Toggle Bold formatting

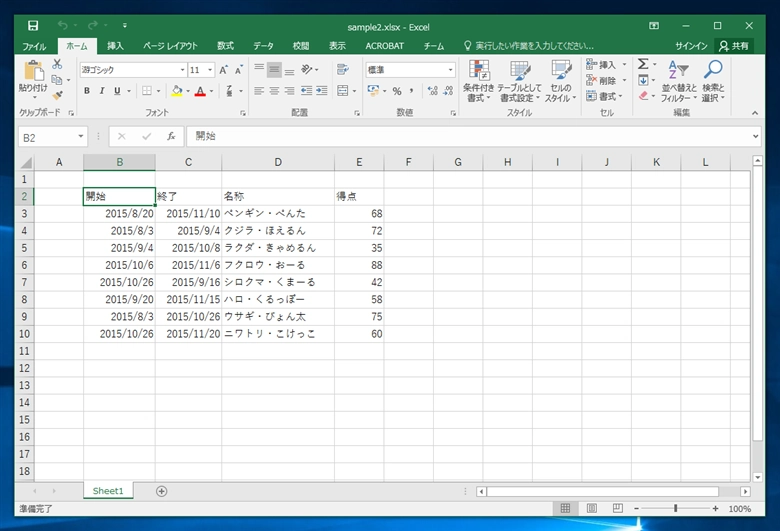[x=87, y=91]
